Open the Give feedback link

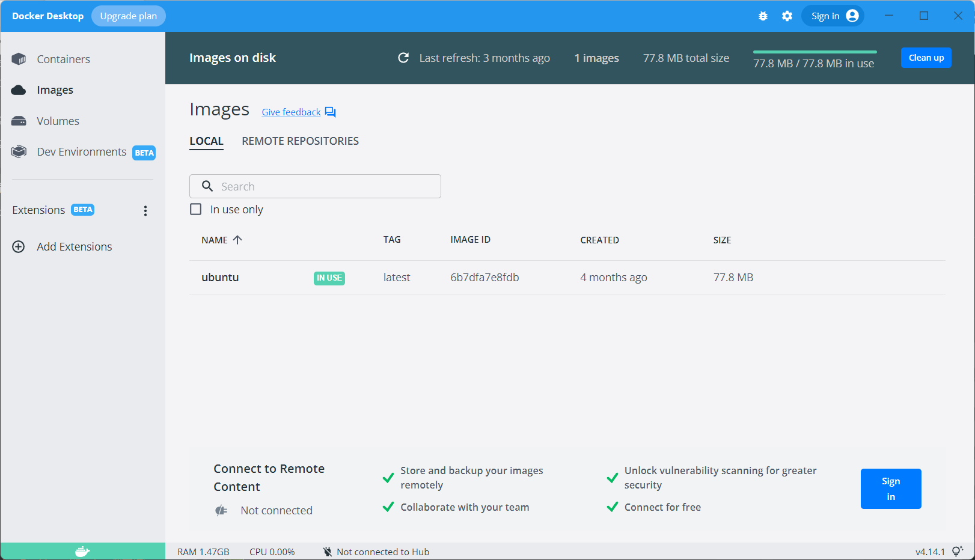pyautogui.click(x=291, y=112)
